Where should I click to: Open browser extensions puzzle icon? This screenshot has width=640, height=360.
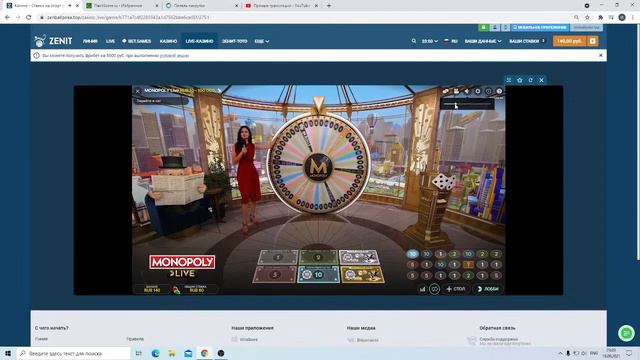pyautogui.click(x=600, y=18)
